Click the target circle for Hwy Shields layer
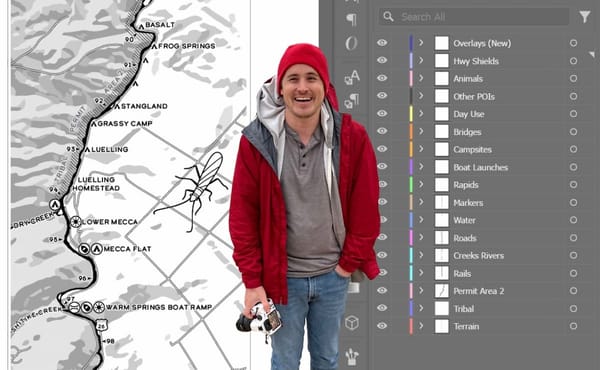The width and height of the screenshot is (600, 370). click(x=573, y=61)
